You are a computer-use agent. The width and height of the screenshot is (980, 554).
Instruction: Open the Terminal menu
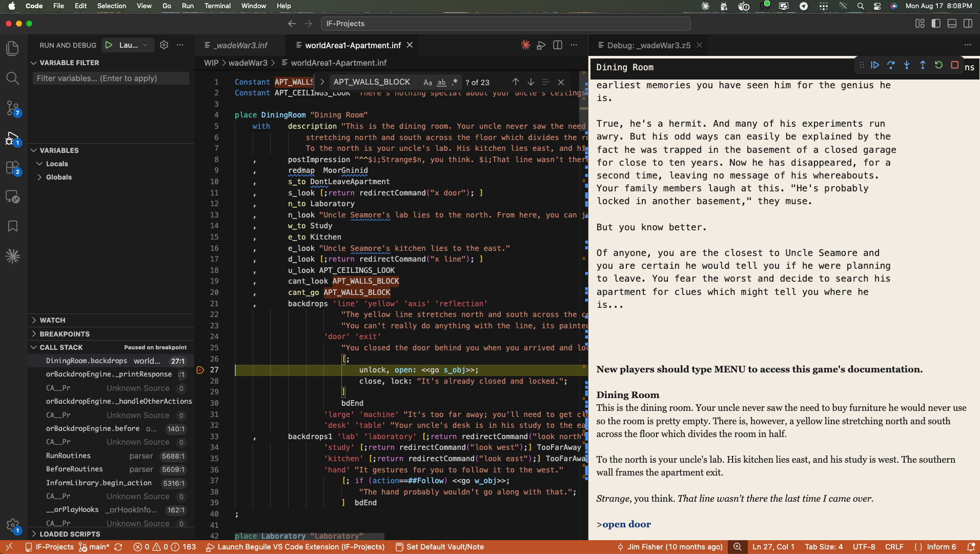click(217, 6)
